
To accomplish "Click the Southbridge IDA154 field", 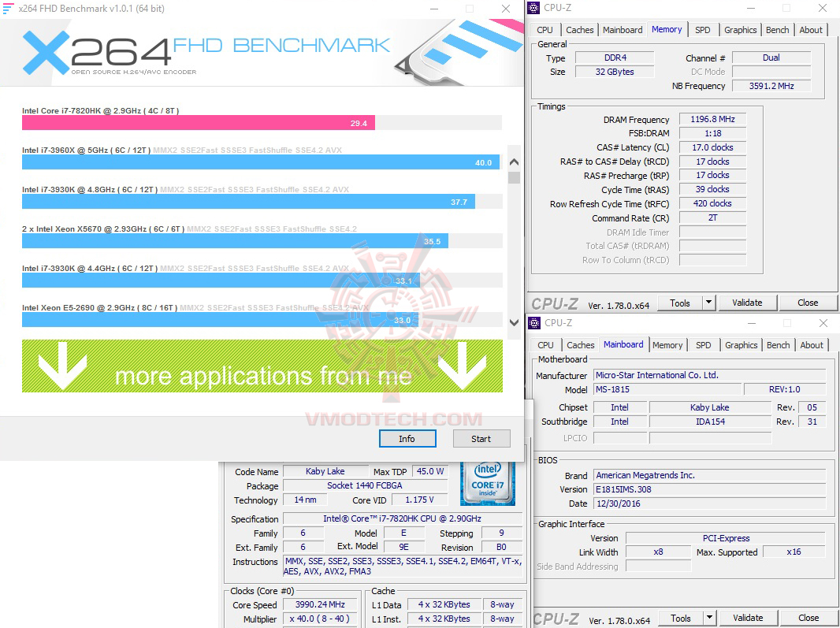I will (710, 422).
